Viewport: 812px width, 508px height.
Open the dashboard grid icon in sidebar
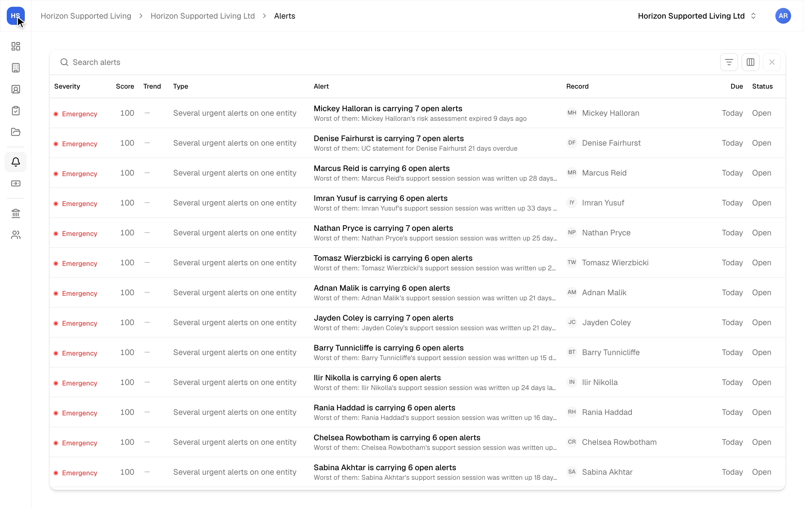[x=16, y=46]
